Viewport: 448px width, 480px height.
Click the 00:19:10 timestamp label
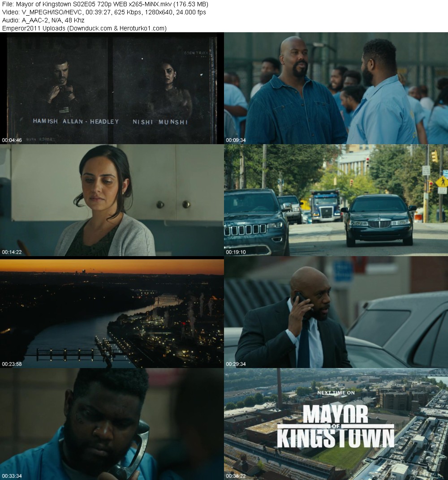tap(236, 252)
